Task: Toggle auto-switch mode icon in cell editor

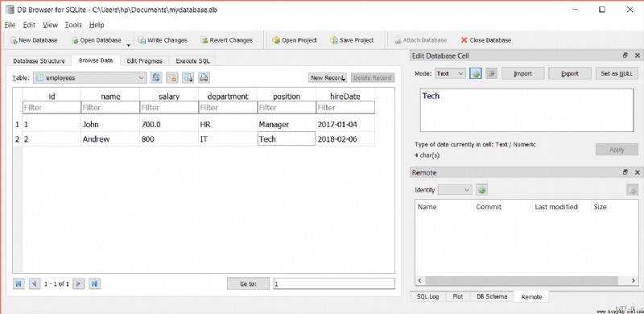Action: 476,73
